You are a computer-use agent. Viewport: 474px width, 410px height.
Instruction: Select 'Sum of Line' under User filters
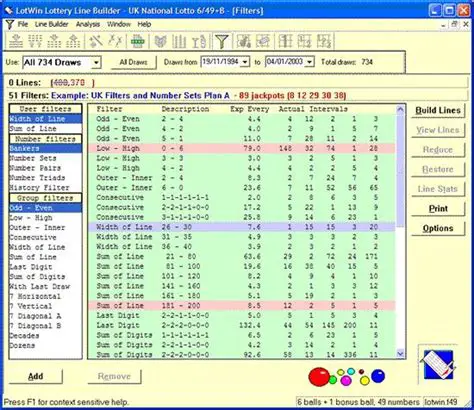pyautogui.click(x=45, y=129)
